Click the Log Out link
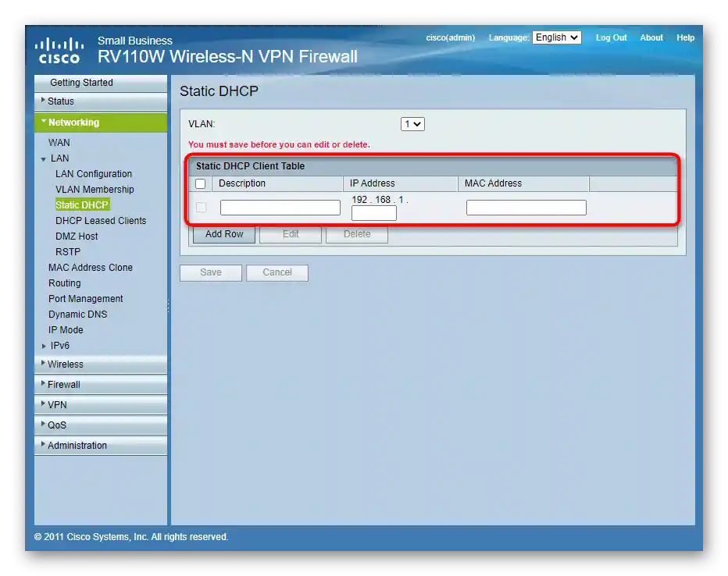The height and width of the screenshot is (576, 728). pyautogui.click(x=611, y=37)
